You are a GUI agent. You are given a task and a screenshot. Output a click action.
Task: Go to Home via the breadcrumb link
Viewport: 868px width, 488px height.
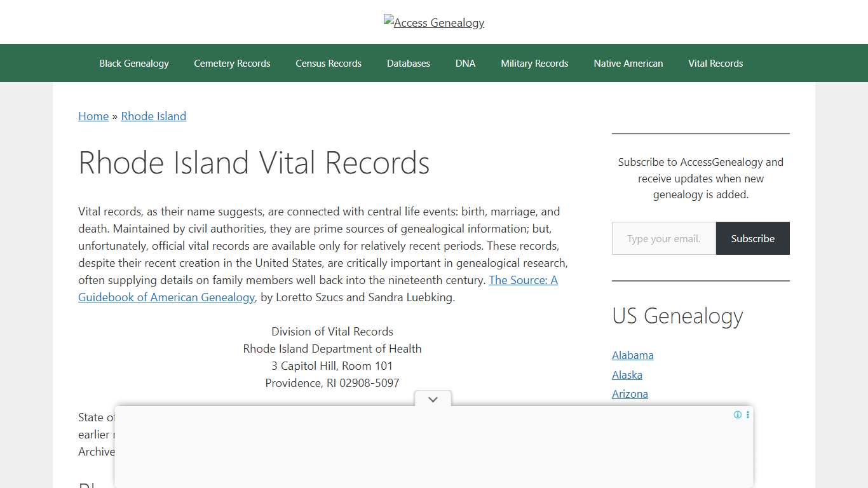[x=93, y=116]
